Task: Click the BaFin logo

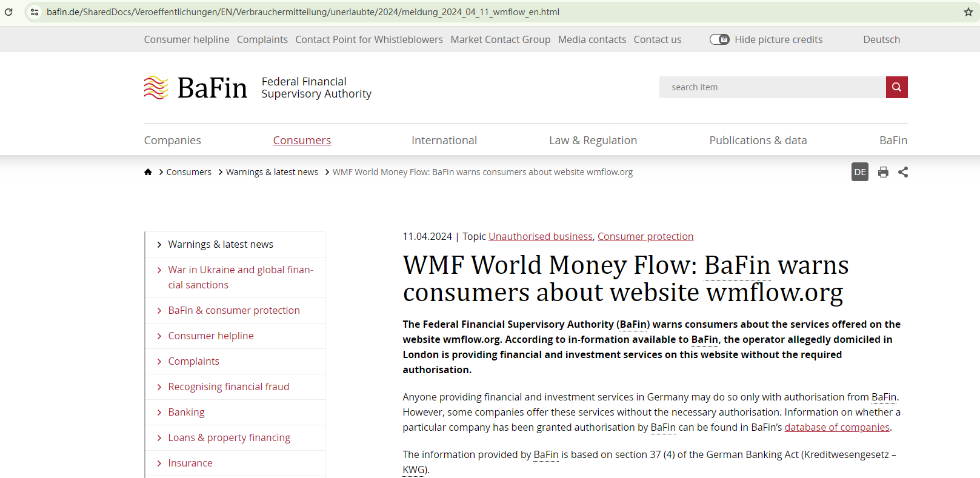Action: click(x=196, y=88)
